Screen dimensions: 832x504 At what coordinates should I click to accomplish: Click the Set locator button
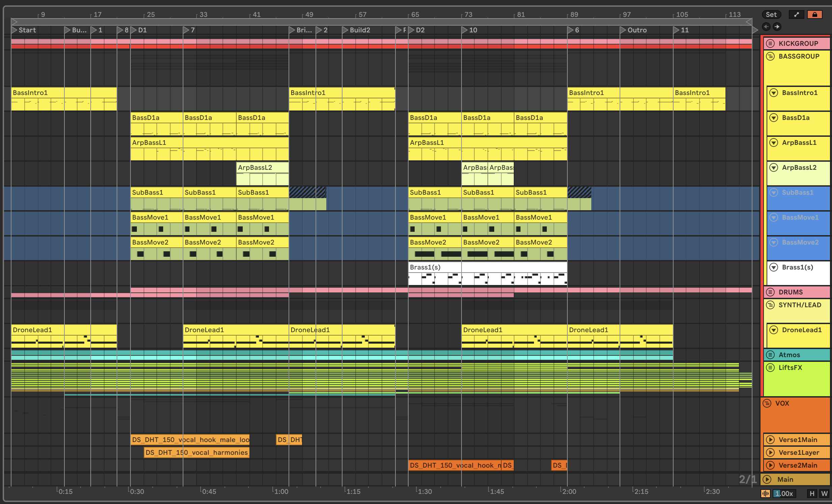771,14
